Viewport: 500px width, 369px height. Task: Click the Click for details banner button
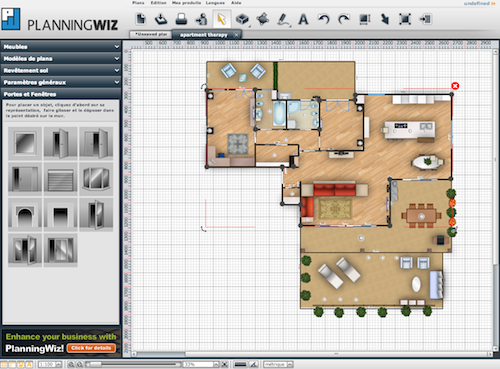91,348
